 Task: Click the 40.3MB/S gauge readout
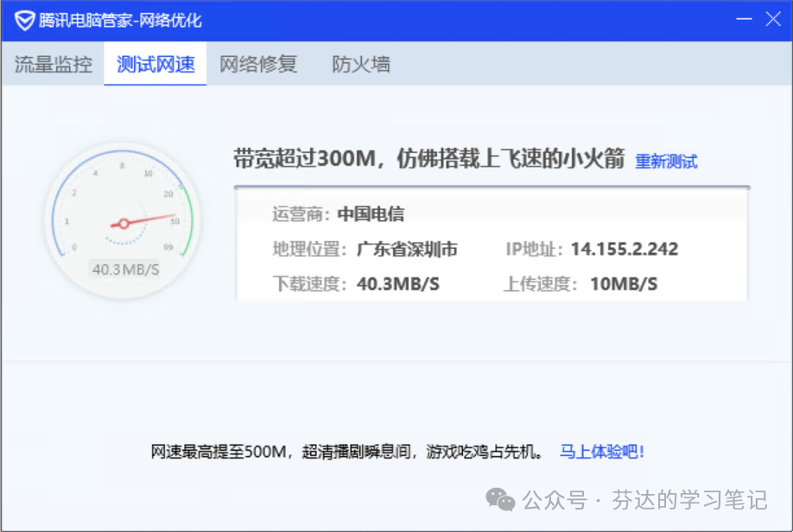(125, 269)
